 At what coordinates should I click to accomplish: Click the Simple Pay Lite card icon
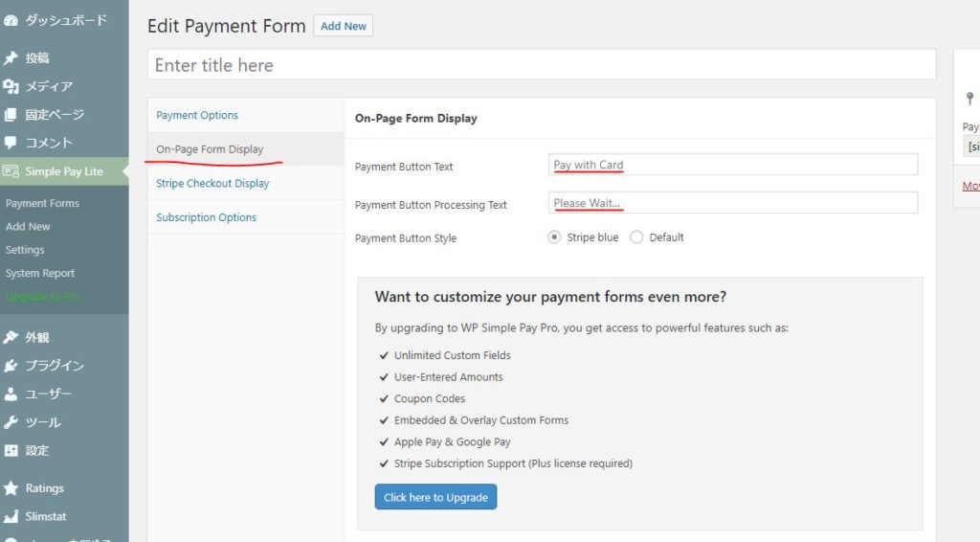tap(10, 171)
